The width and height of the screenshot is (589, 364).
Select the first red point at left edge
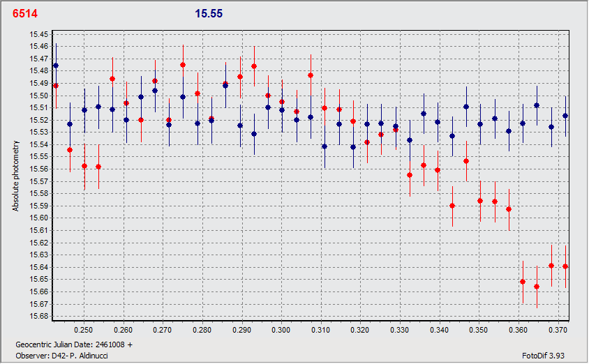[x=56, y=86]
